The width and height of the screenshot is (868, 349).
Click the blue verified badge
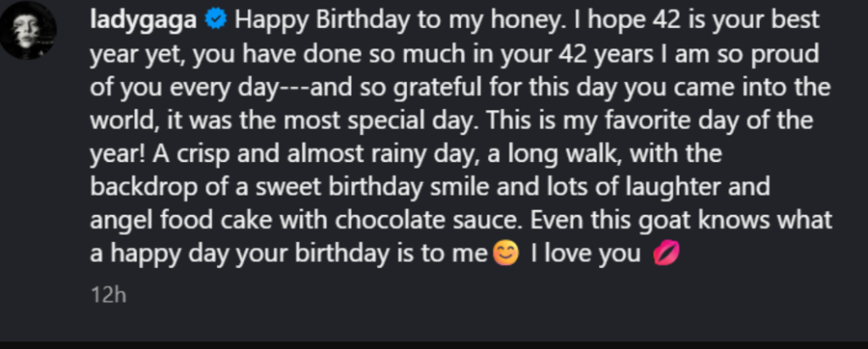[216, 23]
